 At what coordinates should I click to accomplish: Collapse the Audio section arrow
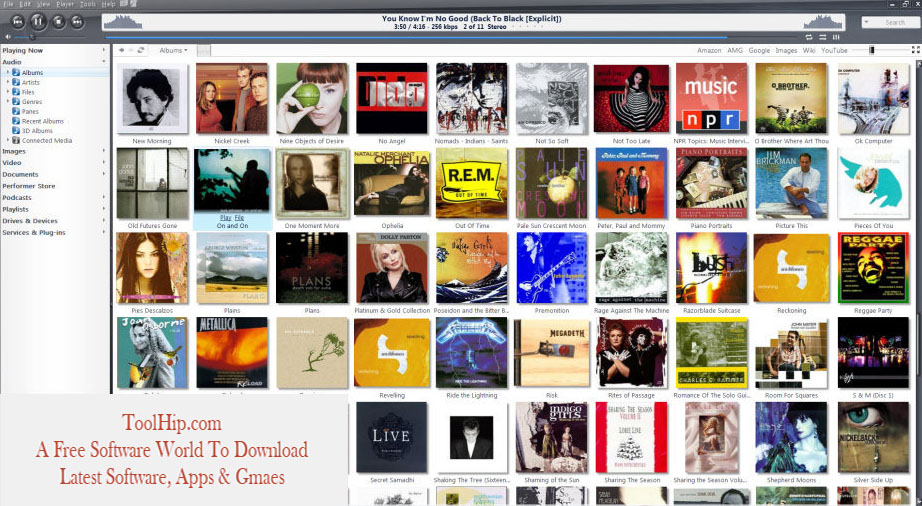[104, 62]
